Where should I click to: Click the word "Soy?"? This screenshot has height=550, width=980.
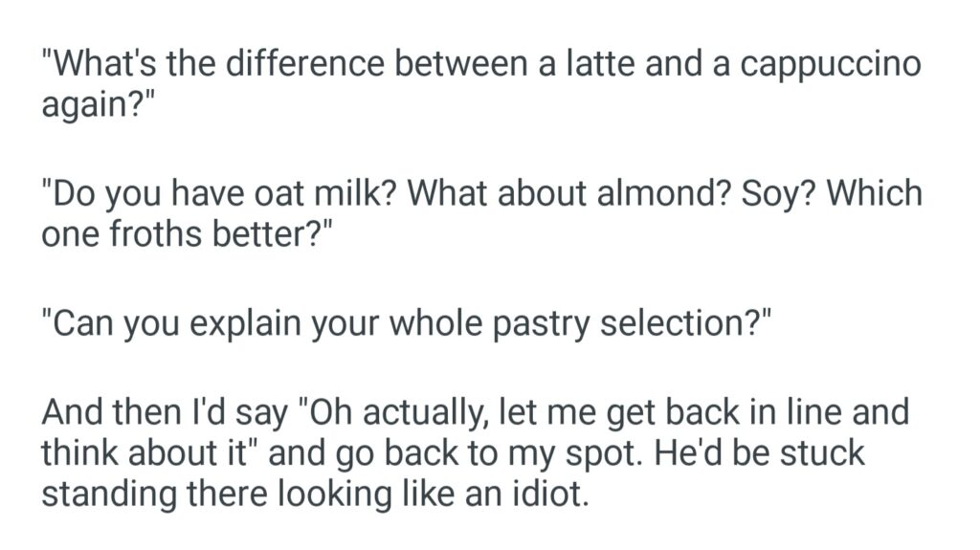coord(771,195)
